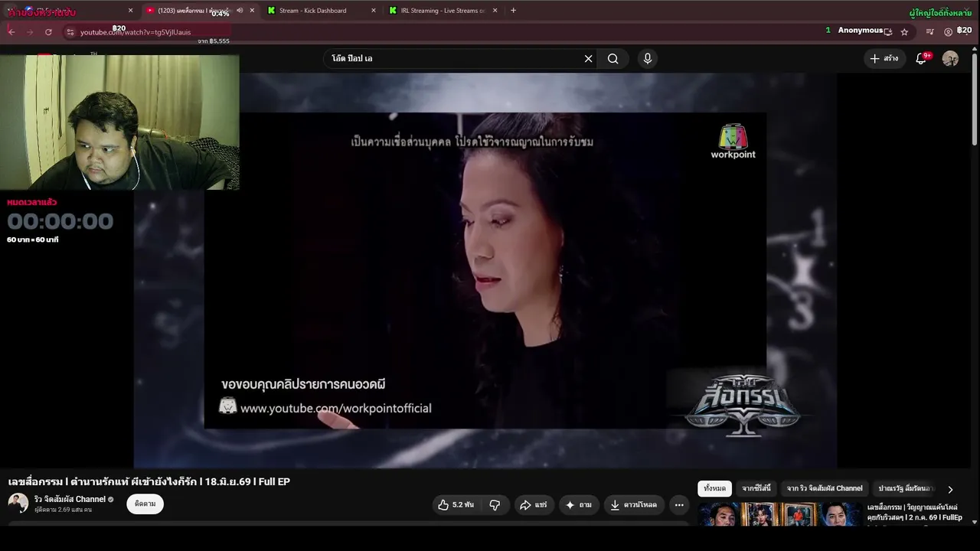Show more filter chips with the right arrow

951,489
